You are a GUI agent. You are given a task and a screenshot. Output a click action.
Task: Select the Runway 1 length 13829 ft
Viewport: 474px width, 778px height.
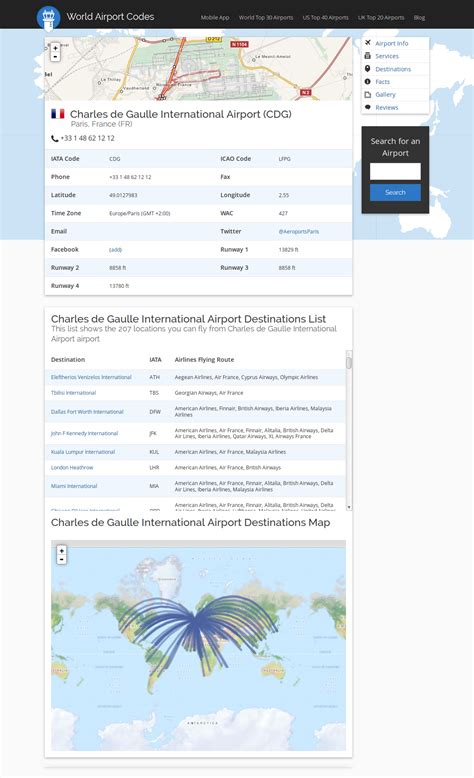pos(288,250)
